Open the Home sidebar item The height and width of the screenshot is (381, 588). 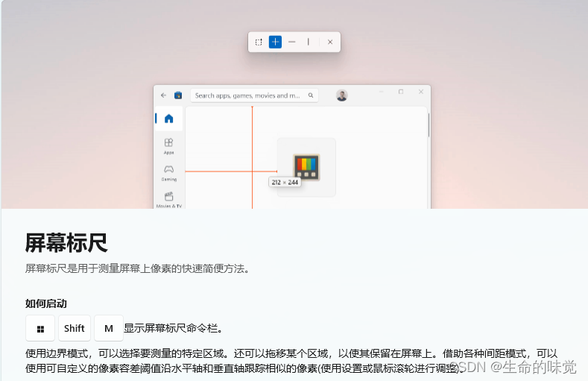pyautogui.click(x=168, y=119)
